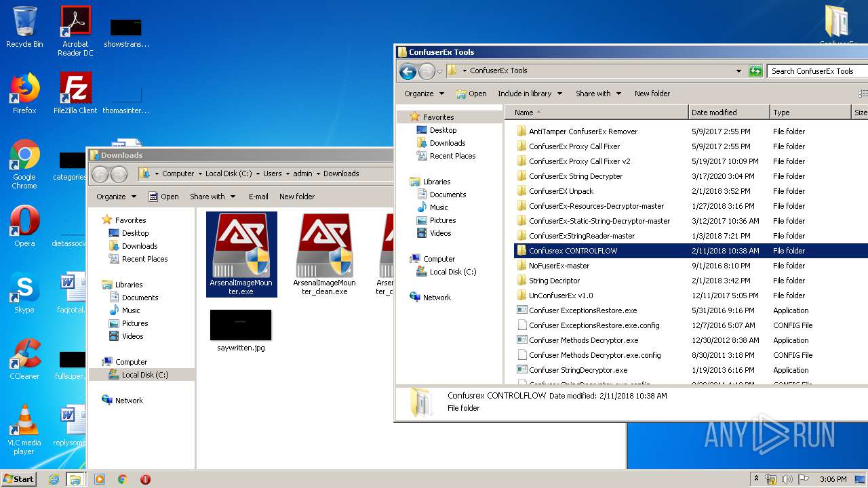Select ConfuserEX Unpack folder
The height and width of the screenshot is (488, 868).
(561, 191)
